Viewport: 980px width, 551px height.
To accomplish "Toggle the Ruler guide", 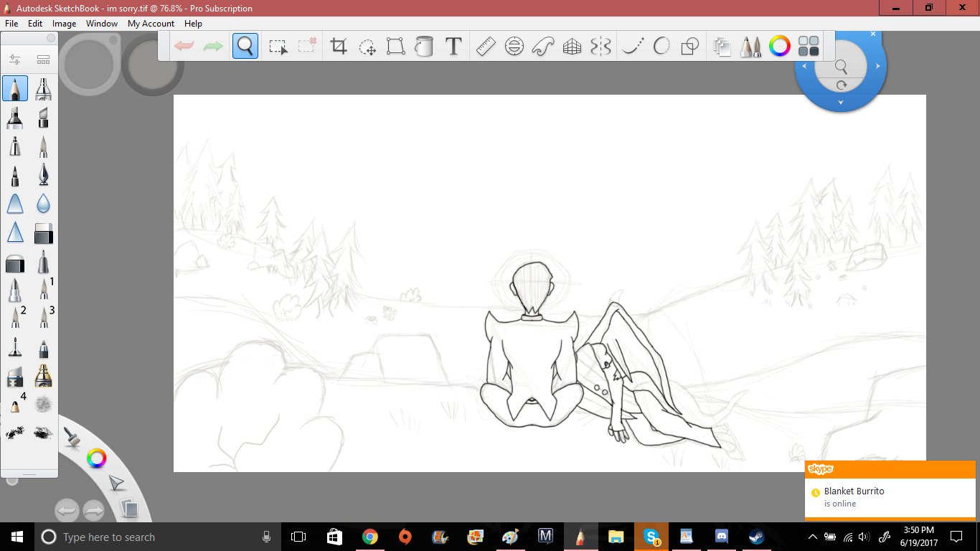I will click(486, 47).
